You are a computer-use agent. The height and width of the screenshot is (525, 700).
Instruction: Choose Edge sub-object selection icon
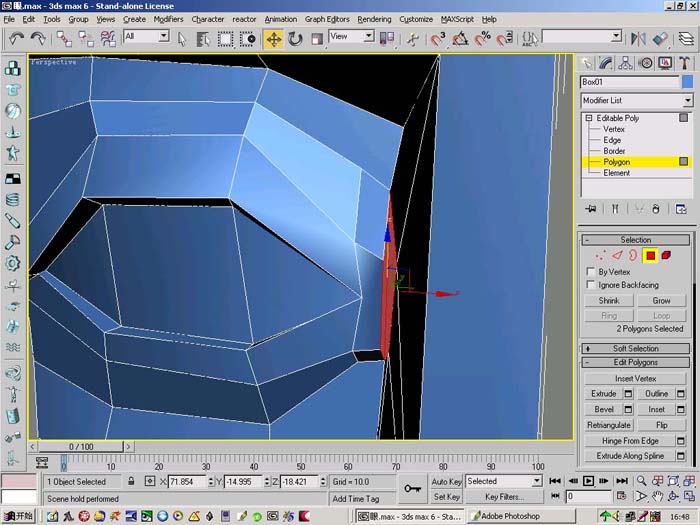pyautogui.click(x=617, y=256)
